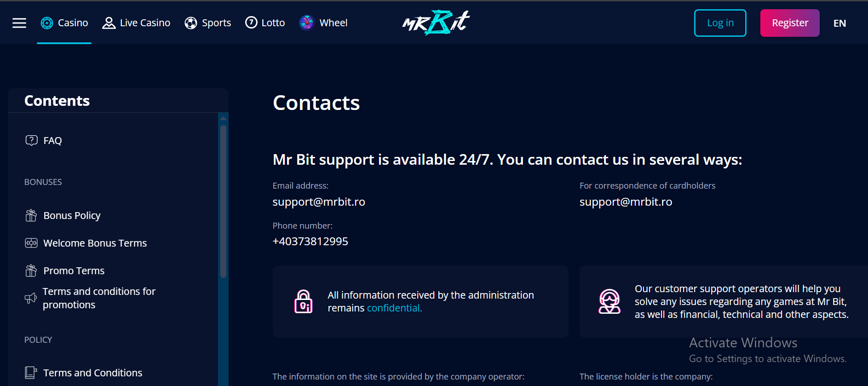This screenshot has height=386, width=868.
Task: Click the colorful Wheel icon
Action: [306, 23]
